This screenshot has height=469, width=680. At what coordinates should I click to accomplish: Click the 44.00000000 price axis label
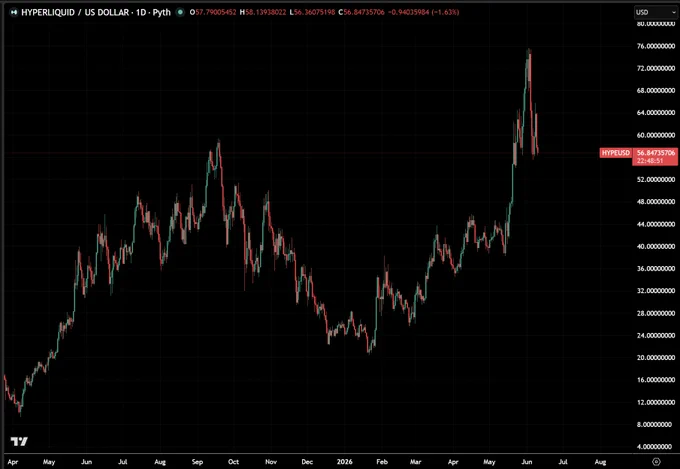(656, 224)
